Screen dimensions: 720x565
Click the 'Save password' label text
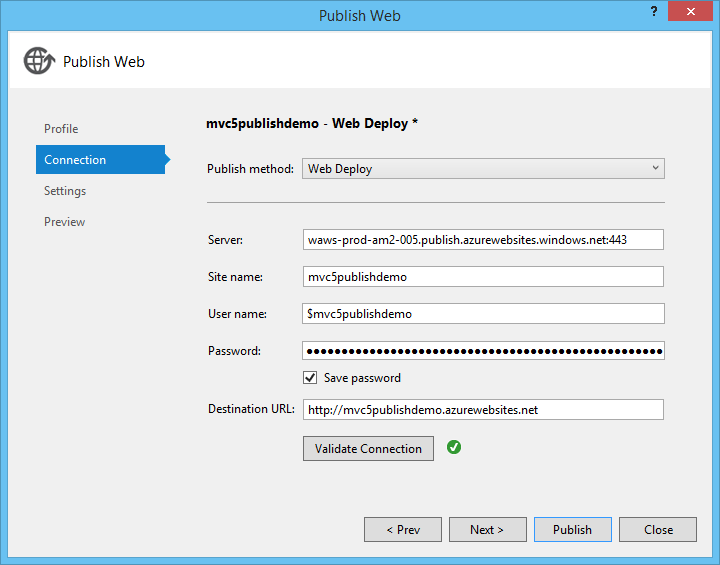pos(362,378)
